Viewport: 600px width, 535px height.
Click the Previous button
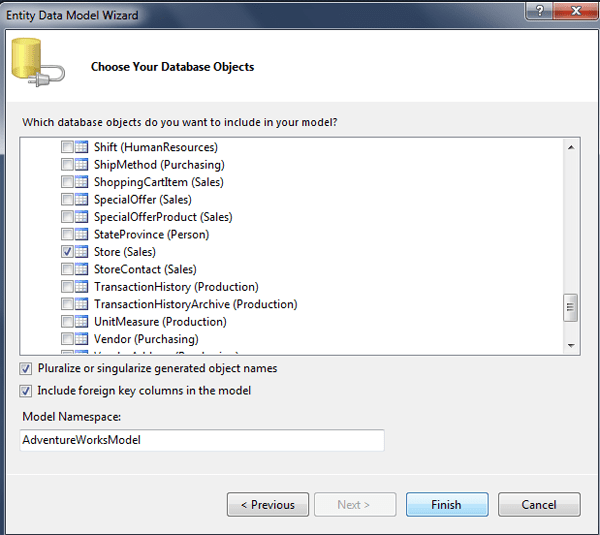pyautogui.click(x=268, y=504)
